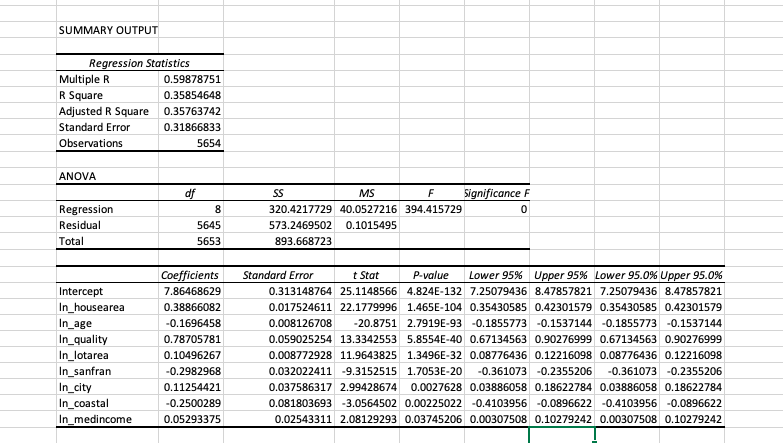
Task: Select the SUMMARY OUTPUT title cell
Action: coord(107,30)
